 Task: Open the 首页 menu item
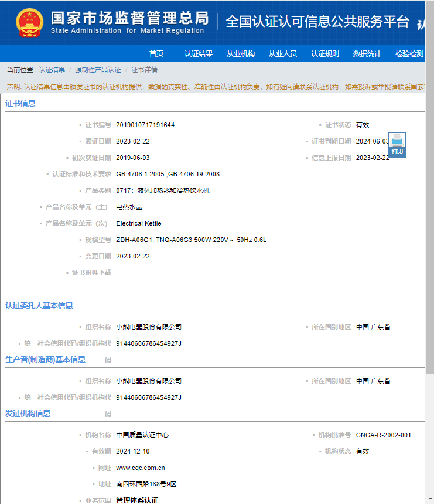[x=156, y=54]
